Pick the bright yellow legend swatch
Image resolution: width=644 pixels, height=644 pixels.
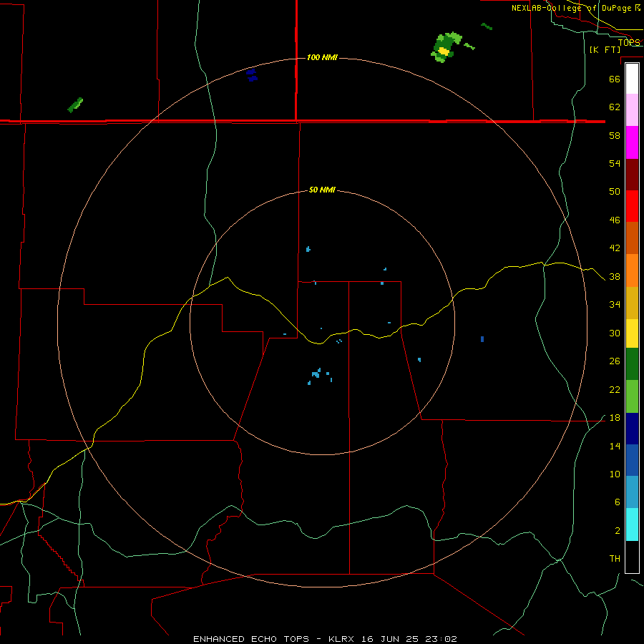pos(632,333)
